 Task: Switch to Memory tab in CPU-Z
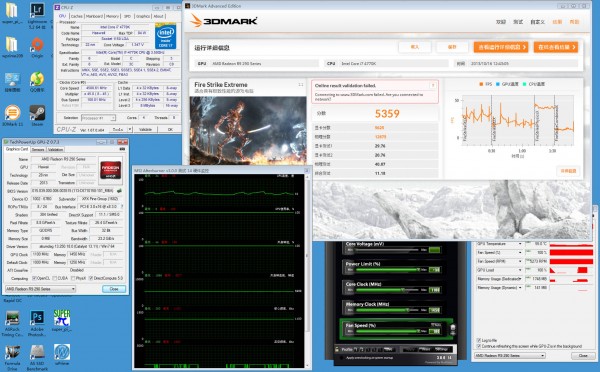pyautogui.click(x=112, y=16)
